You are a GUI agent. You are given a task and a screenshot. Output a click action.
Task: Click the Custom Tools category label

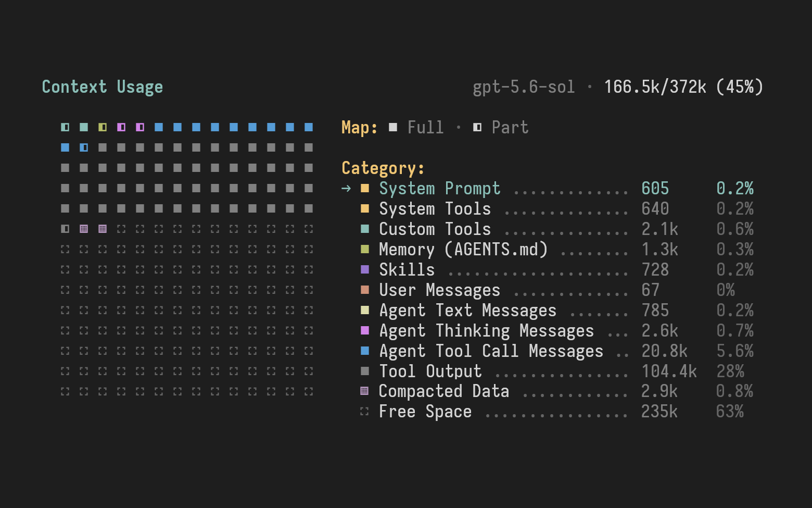435,229
